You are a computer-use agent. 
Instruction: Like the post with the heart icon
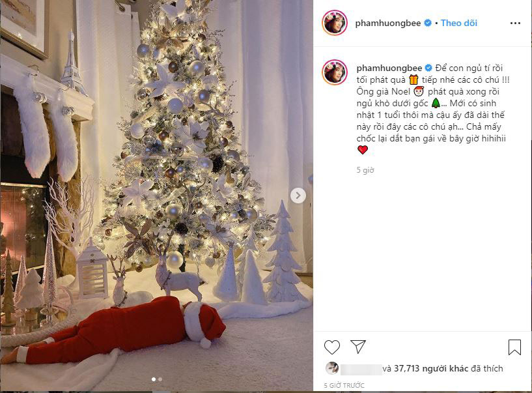click(332, 347)
